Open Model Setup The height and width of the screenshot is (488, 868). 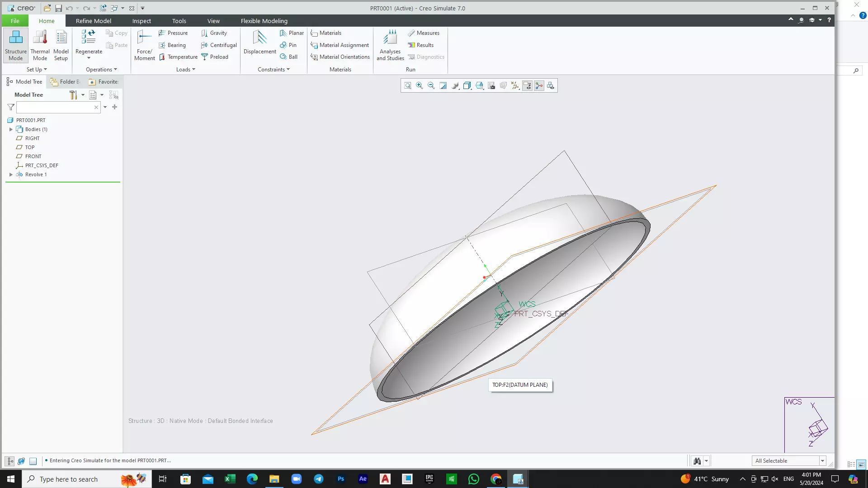[x=61, y=45]
